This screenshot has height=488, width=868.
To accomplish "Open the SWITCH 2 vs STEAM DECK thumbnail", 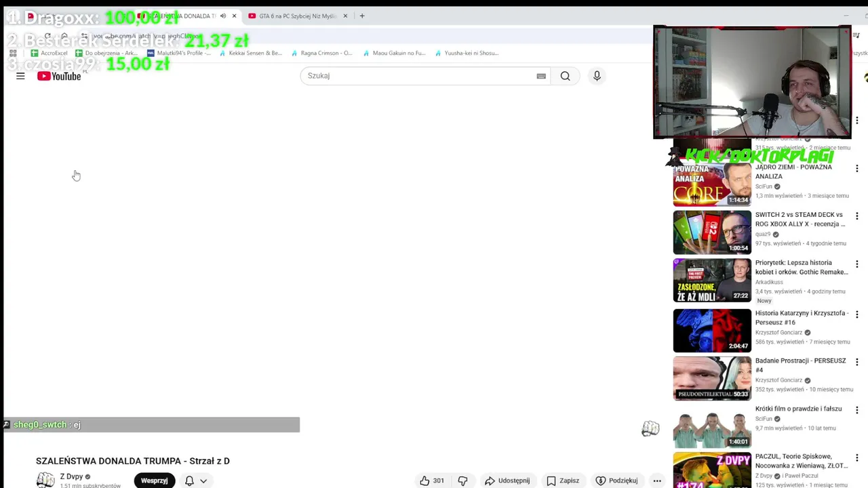I will (x=712, y=232).
